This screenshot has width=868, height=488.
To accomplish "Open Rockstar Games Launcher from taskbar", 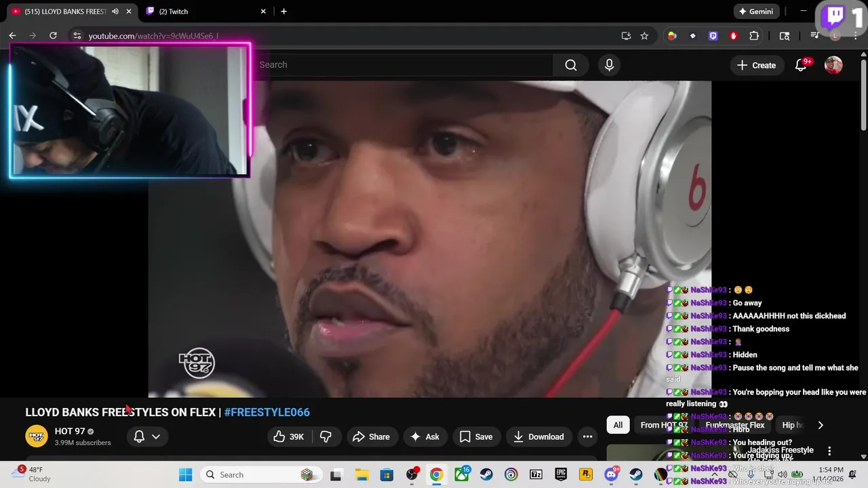I will coord(586,474).
